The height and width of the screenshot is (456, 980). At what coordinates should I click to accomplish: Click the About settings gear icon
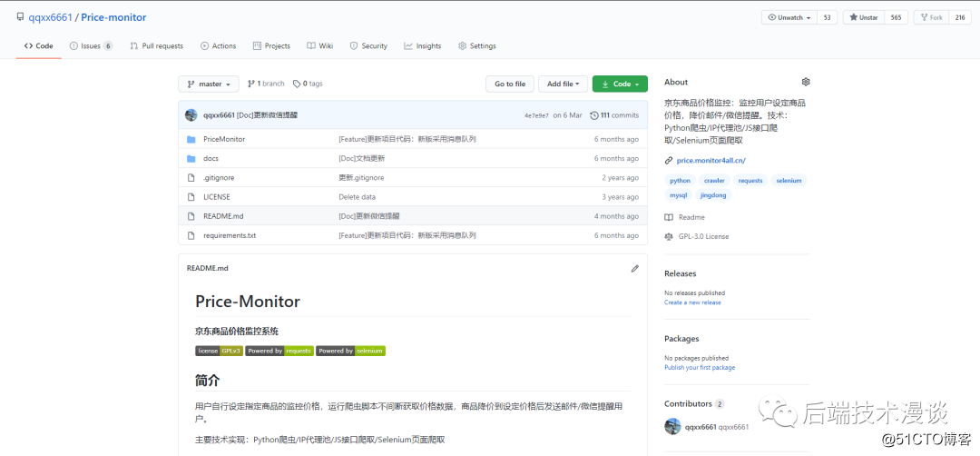point(805,82)
